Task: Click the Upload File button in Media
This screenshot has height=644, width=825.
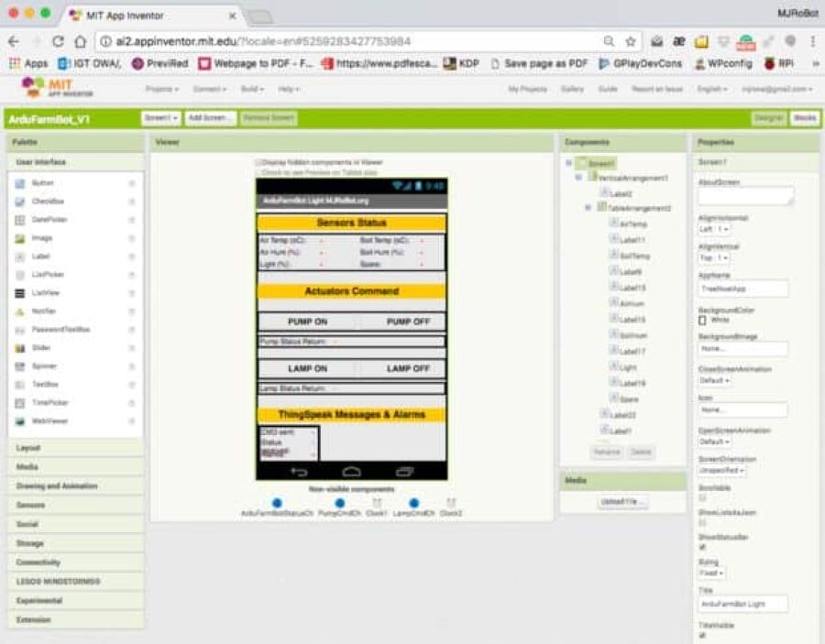Action: tap(623, 502)
